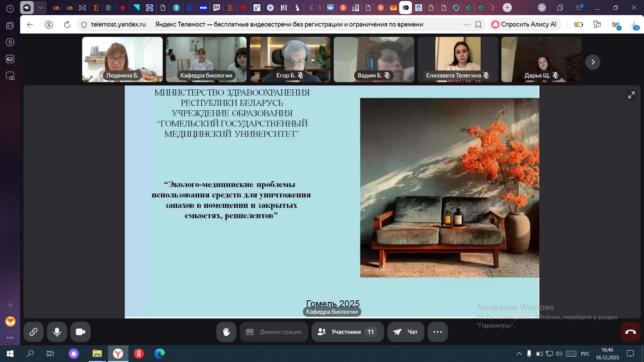Copy the meeting invite link icon
The width and height of the screenshot is (644, 362).
[34, 332]
